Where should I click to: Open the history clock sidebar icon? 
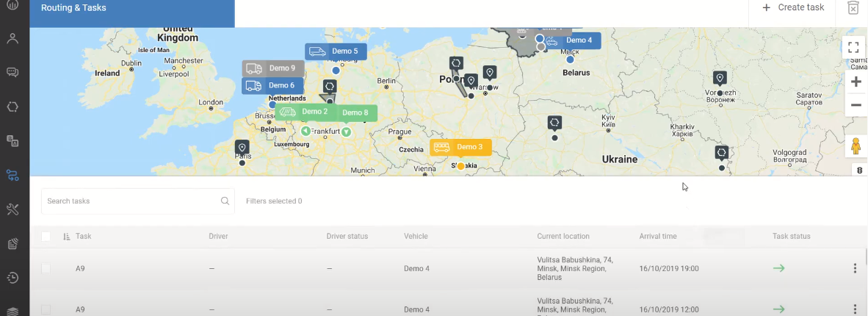(x=12, y=277)
